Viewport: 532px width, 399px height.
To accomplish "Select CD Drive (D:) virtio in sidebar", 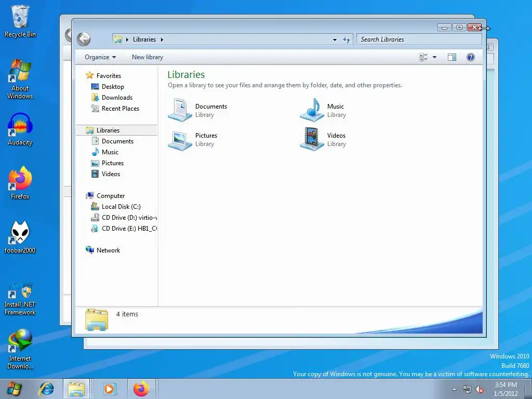I will pyautogui.click(x=129, y=218).
